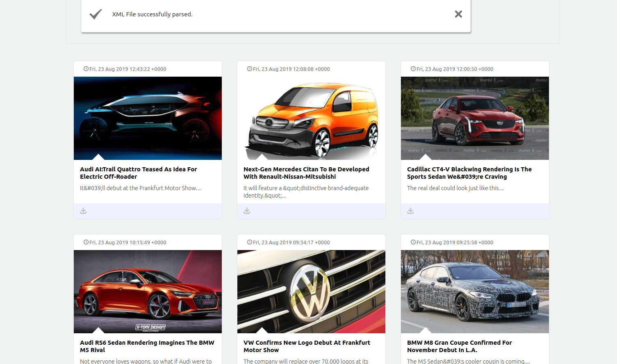Click the clock icon on Cadillac CT4-V card
This screenshot has width=617, height=364.
413,69
